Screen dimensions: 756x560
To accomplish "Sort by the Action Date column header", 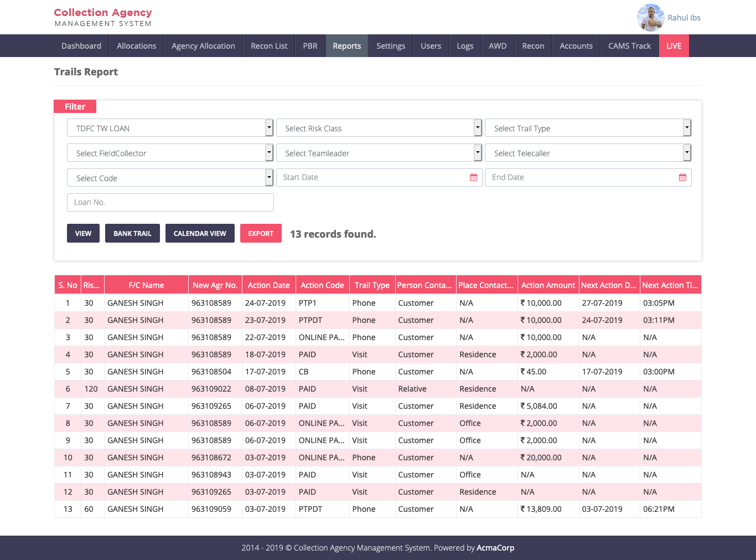I will point(268,285).
